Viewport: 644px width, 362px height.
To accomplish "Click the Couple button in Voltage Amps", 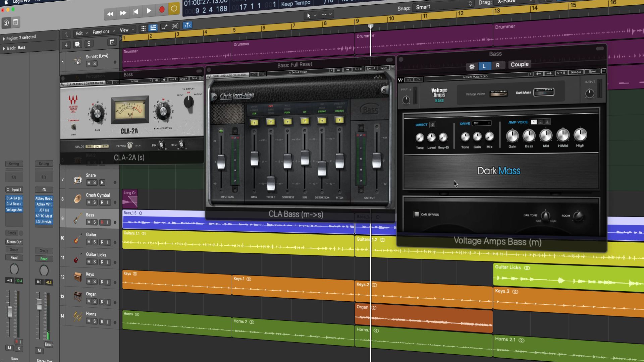I will pos(520,64).
